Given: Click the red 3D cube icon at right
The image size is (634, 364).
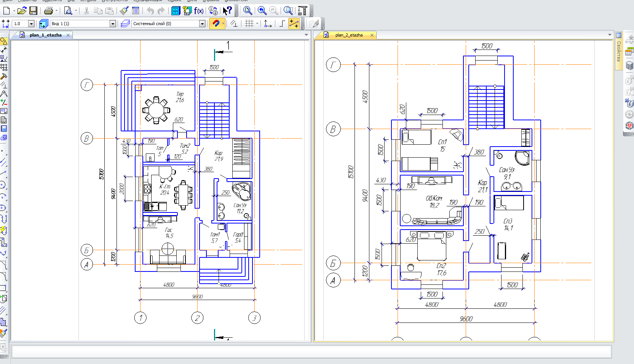Looking at the screenshot, I should pyautogui.click(x=629, y=126).
